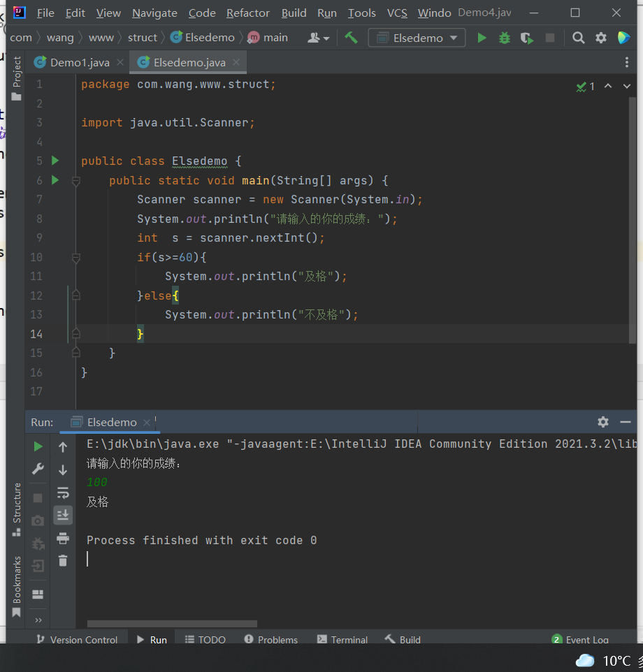
Task: Click the editor vertical scrollbar
Action: (x=632, y=220)
